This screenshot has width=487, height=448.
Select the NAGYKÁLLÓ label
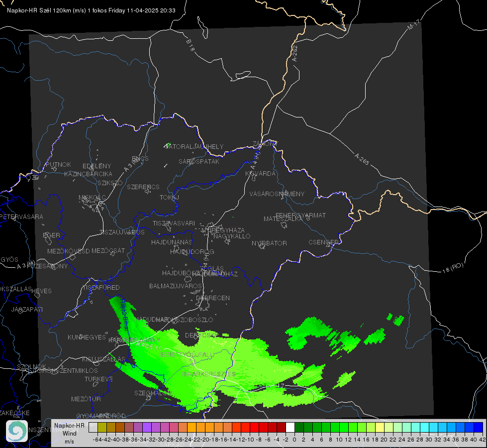pyautogui.click(x=232, y=236)
